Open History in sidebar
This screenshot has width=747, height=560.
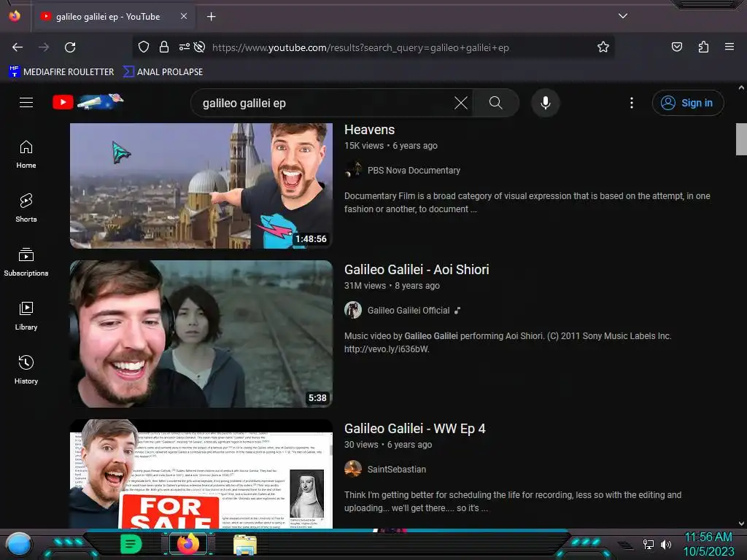click(26, 370)
